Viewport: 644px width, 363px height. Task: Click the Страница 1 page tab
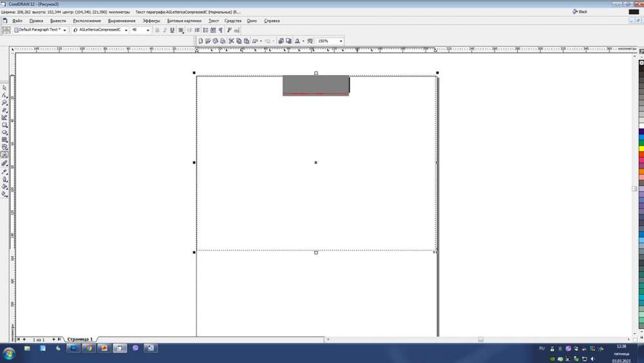coord(80,339)
